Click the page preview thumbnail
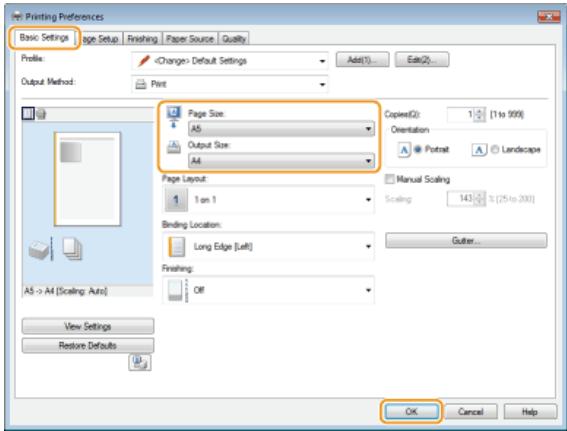The height and width of the screenshot is (431, 567). 87,179
